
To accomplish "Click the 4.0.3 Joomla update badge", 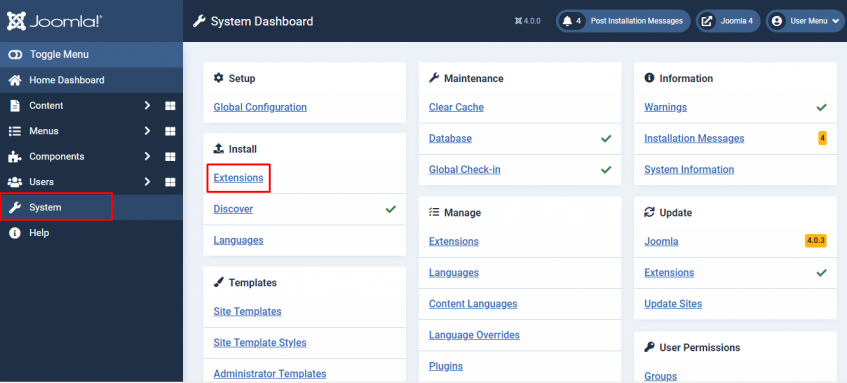I will pos(816,241).
